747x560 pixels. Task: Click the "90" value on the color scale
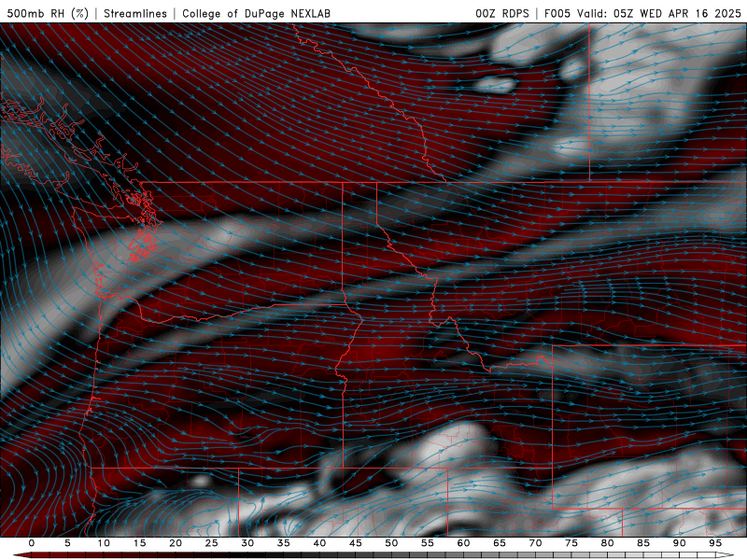[680, 543]
